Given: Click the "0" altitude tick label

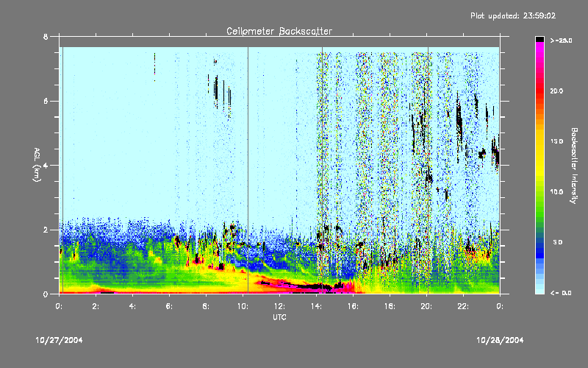Looking at the screenshot, I should (46, 294).
